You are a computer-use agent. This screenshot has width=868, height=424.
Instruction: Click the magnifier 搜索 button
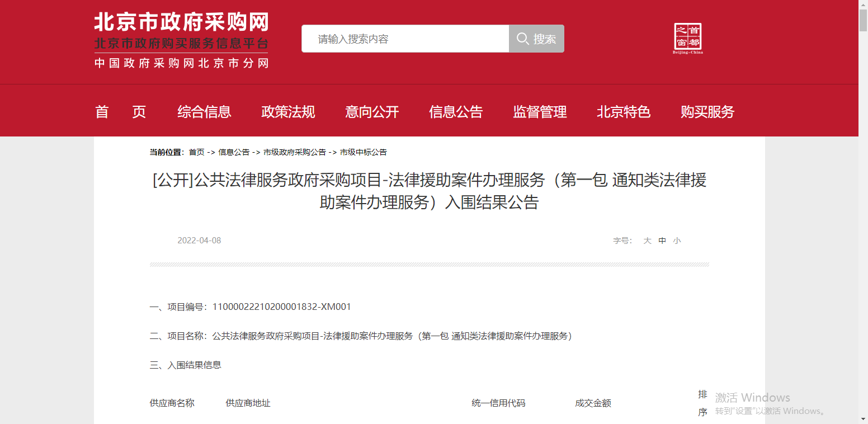pos(536,39)
